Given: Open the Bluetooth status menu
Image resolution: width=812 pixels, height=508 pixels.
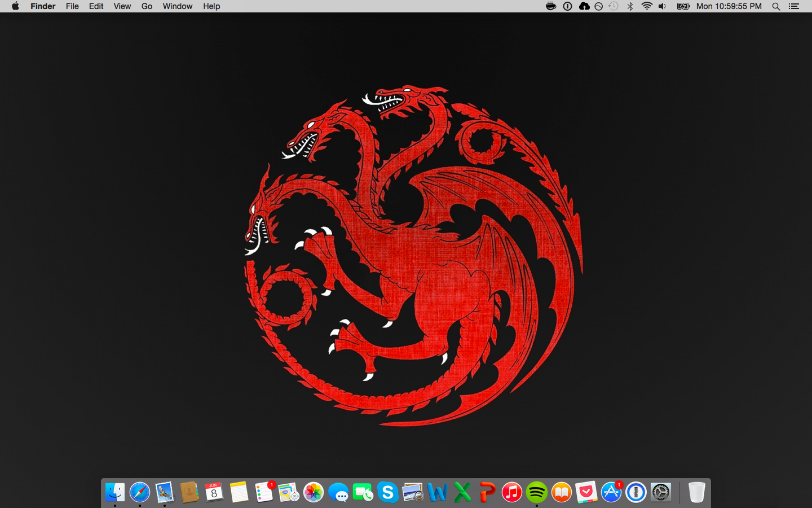Looking at the screenshot, I should pyautogui.click(x=630, y=6).
